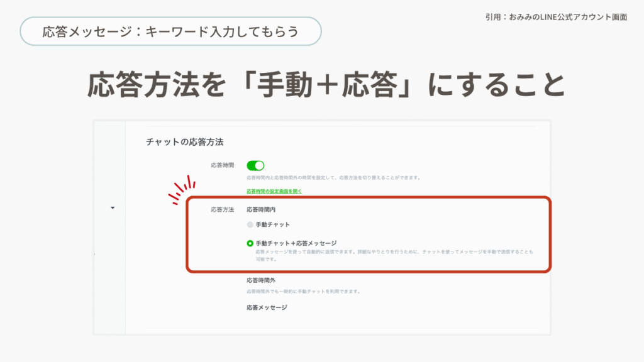Screen dimensions: 644x362
Task: Click the チャットの応答方法 section heading
Action: click(185, 142)
